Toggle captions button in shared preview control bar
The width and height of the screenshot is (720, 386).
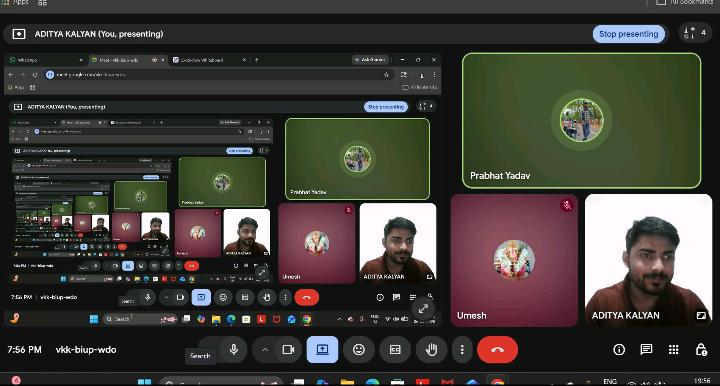coord(245,297)
